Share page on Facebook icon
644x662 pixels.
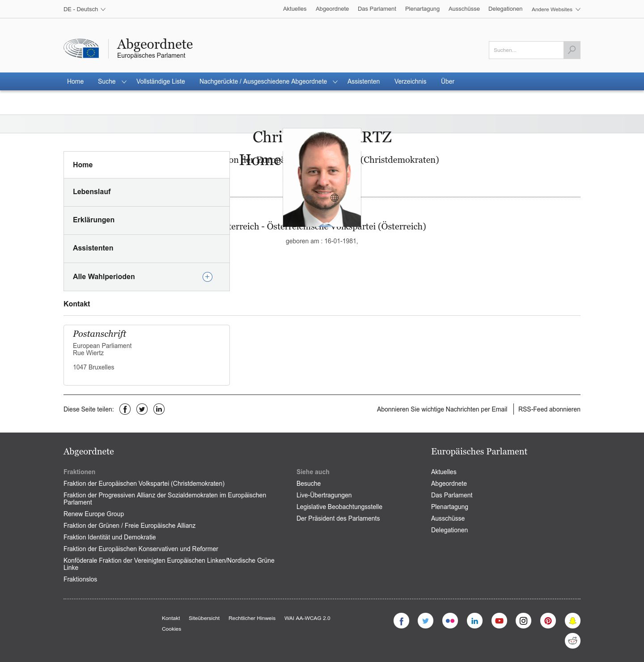pyautogui.click(x=125, y=409)
